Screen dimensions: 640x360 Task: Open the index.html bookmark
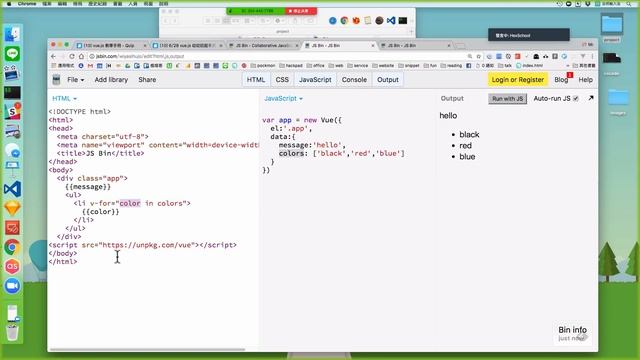pyautogui.click(x=529, y=65)
